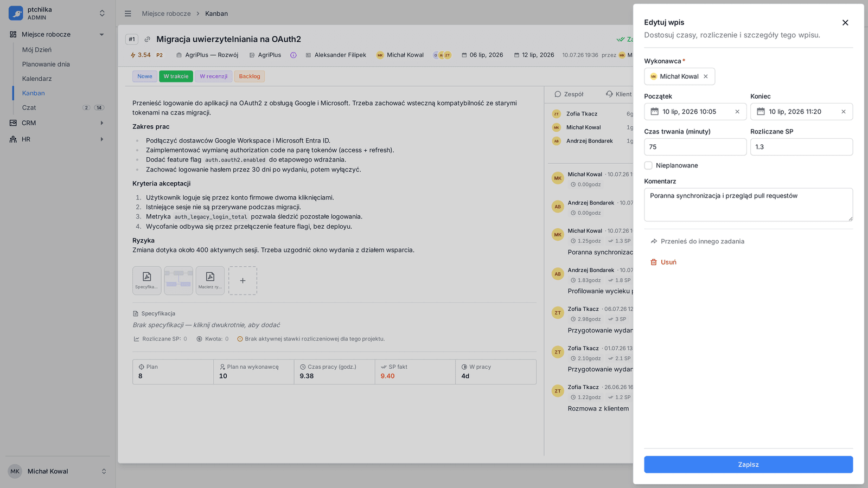The image size is (868, 488).
Task: Click the hamburger menu icon in header
Action: pyautogui.click(x=128, y=14)
